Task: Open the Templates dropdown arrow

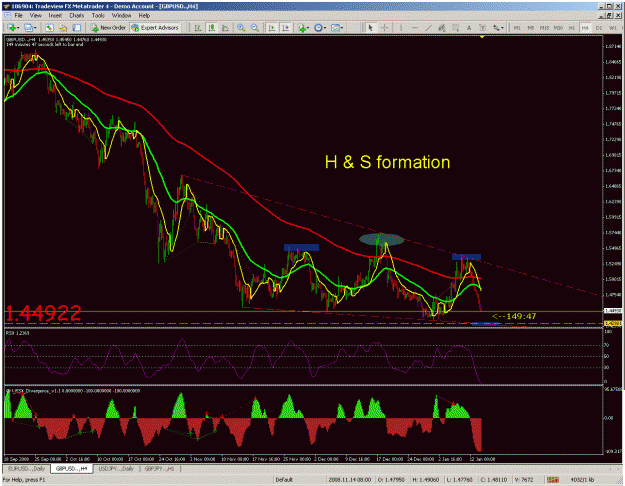Action: click(342, 28)
